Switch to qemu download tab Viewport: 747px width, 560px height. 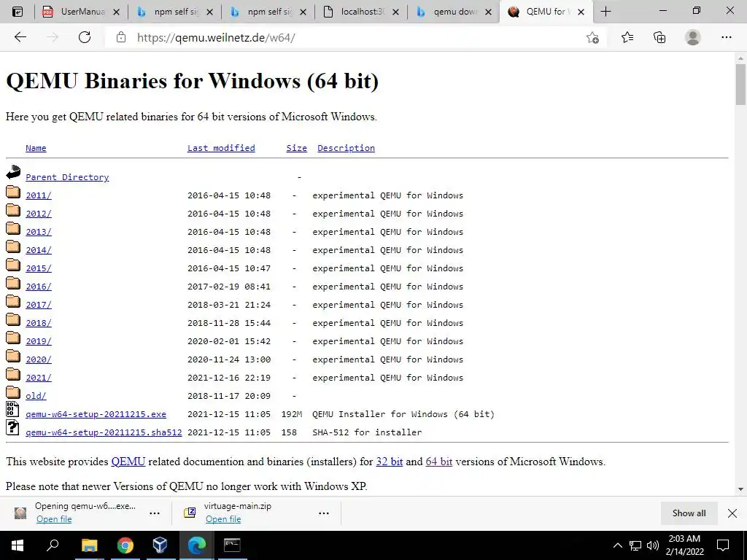[454, 12]
